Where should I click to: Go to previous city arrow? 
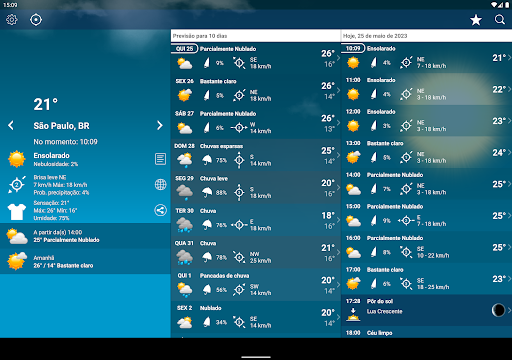(x=11, y=125)
